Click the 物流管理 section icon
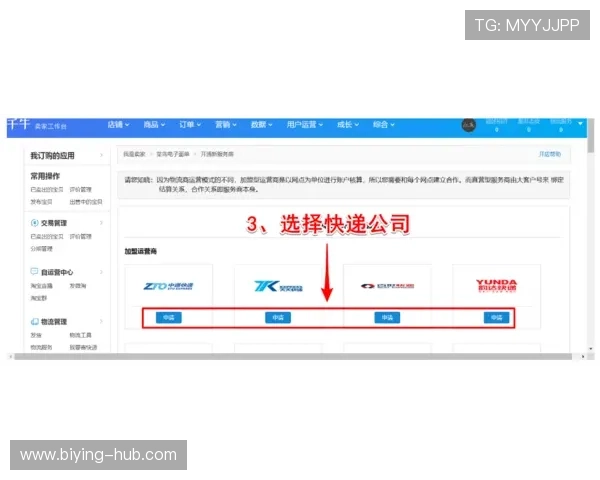Viewport: 600px width, 480px height. [x=34, y=322]
